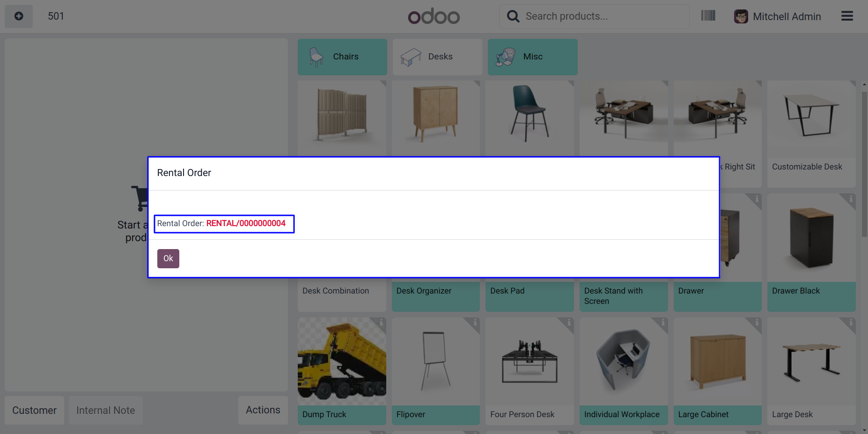Click the barcode scanner icon

tap(708, 16)
